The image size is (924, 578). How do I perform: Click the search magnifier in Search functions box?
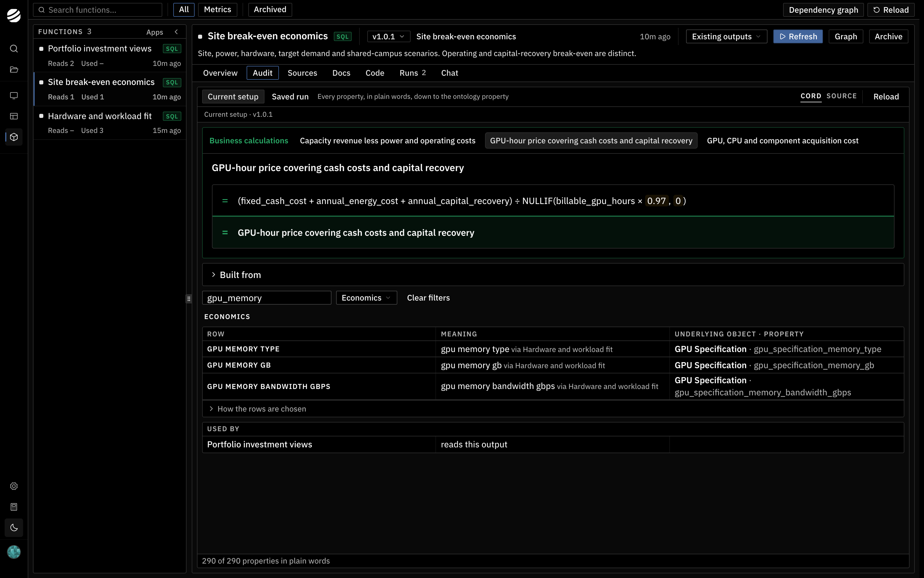tap(42, 10)
